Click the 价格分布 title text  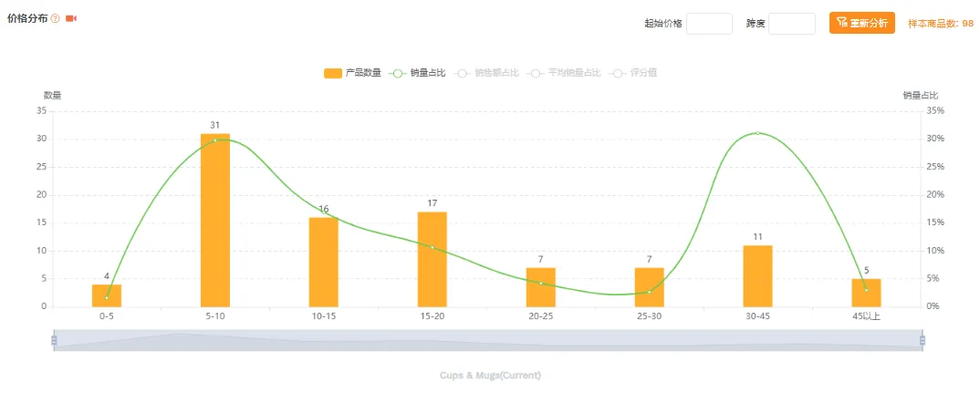tap(27, 18)
